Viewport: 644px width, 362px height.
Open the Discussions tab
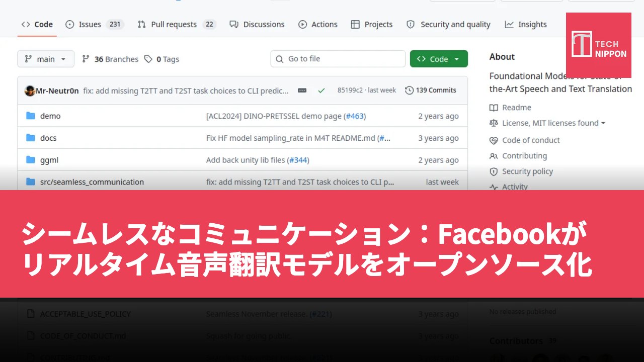tap(257, 24)
